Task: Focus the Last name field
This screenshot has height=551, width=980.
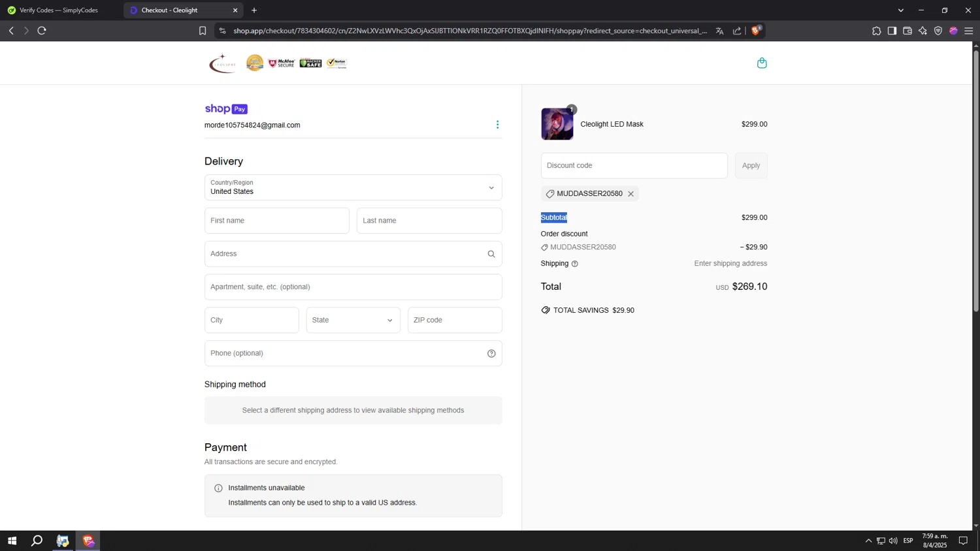Action: coord(429,221)
